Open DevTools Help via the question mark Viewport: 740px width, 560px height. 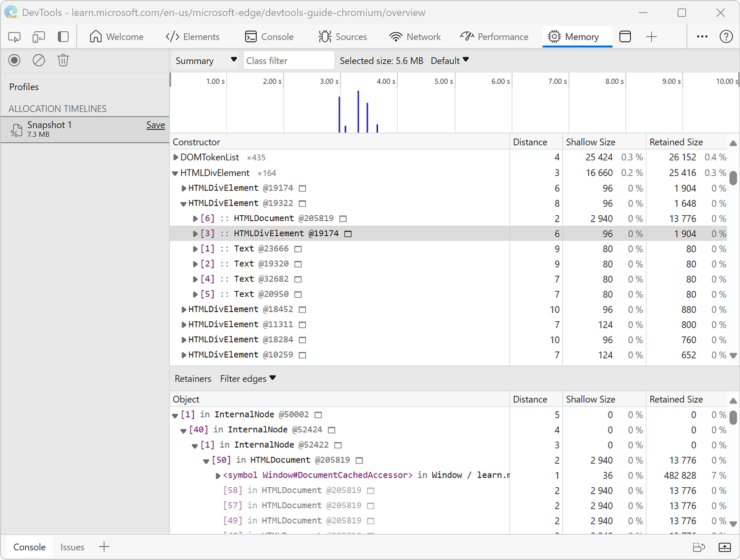[x=726, y=36]
